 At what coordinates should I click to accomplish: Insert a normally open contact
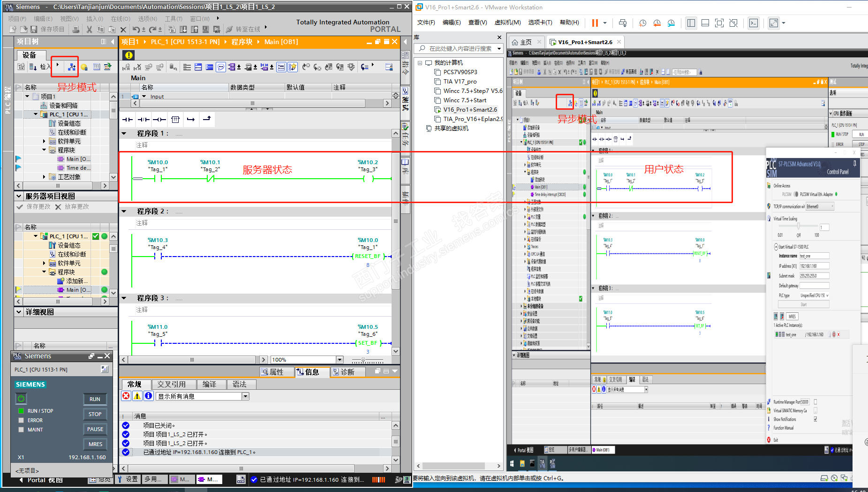(x=128, y=120)
